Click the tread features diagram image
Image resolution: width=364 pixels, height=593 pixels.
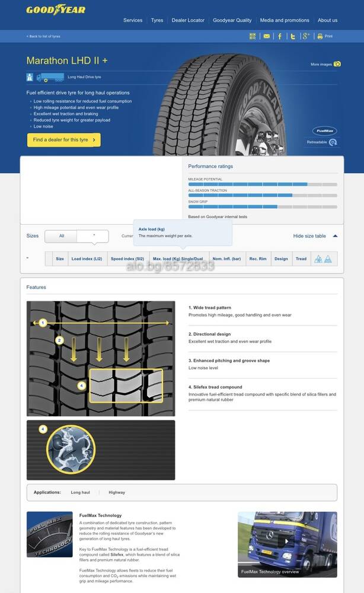tap(101, 359)
